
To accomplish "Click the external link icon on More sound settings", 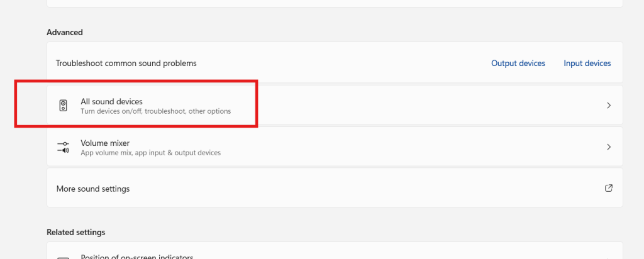I will (x=608, y=188).
